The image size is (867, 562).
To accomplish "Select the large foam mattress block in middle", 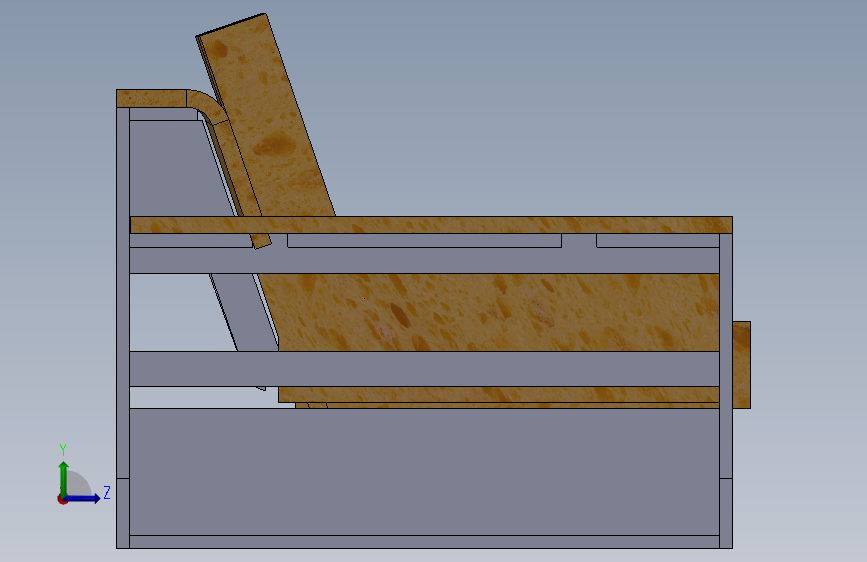I will tap(492, 313).
